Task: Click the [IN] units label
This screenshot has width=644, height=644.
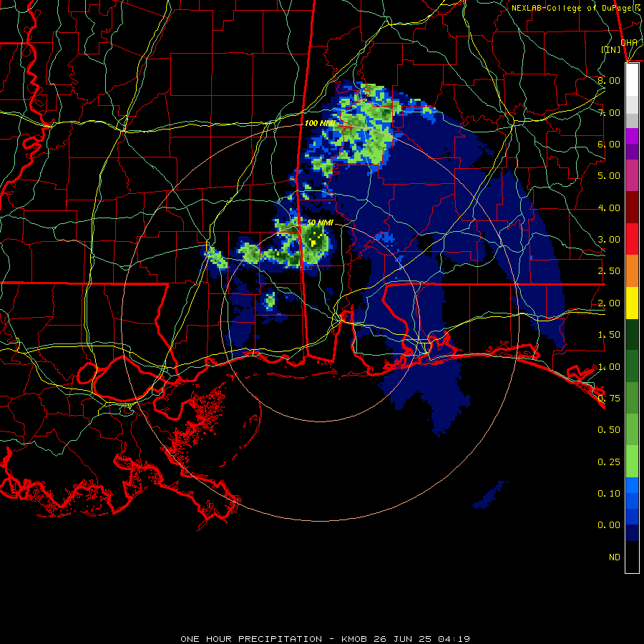Action: tap(611, 49)
